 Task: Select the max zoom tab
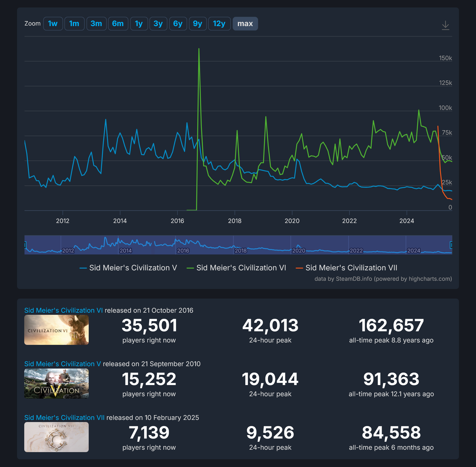[x=245, y=23]
